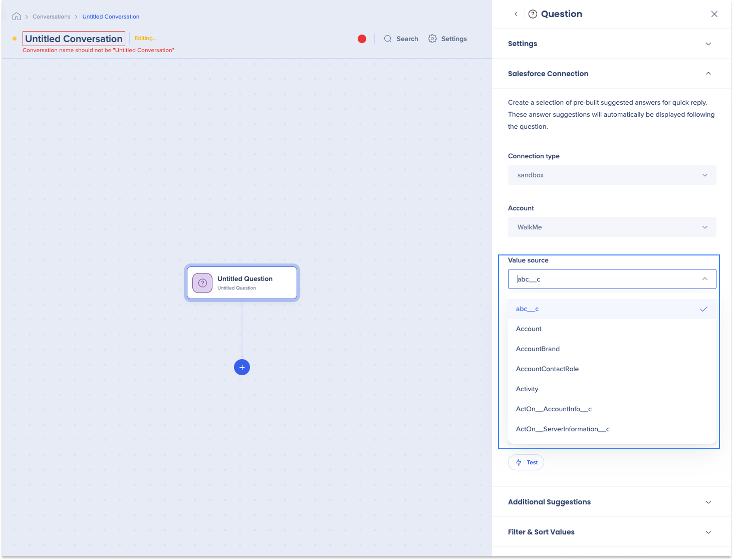Image resolution: width=733 pixels, height=560 pixels.
Task: Click the red error alert icon
Action: pos(362,39)
